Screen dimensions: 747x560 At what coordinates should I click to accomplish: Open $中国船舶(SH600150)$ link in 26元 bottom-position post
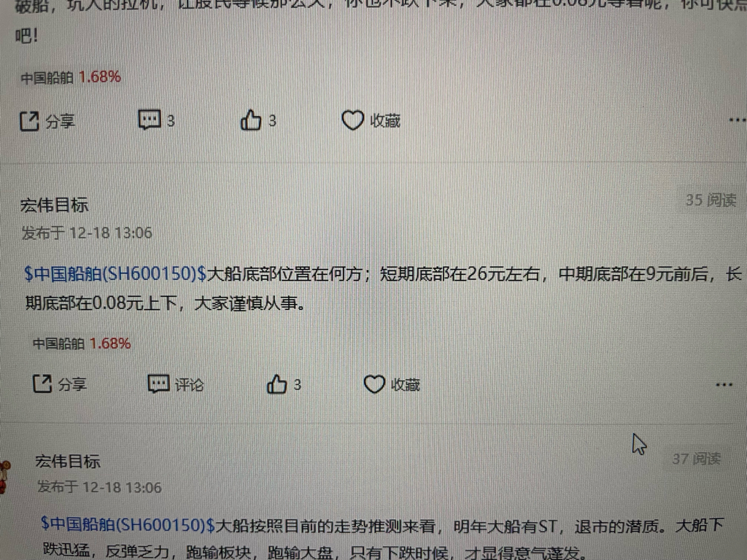click(115, 274)
